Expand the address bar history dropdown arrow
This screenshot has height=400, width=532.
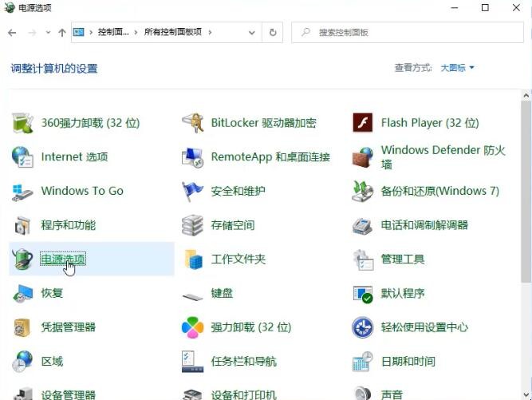point(252,33)
